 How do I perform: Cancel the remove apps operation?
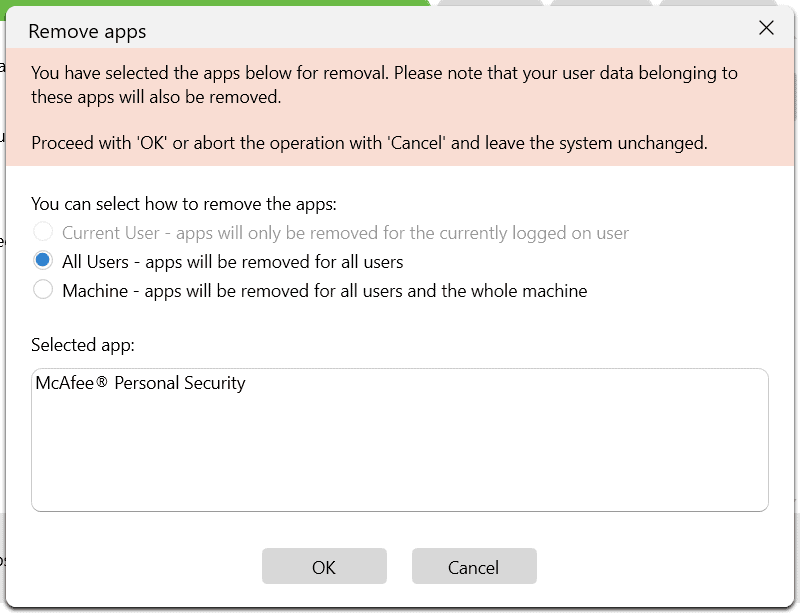(473, 566)
